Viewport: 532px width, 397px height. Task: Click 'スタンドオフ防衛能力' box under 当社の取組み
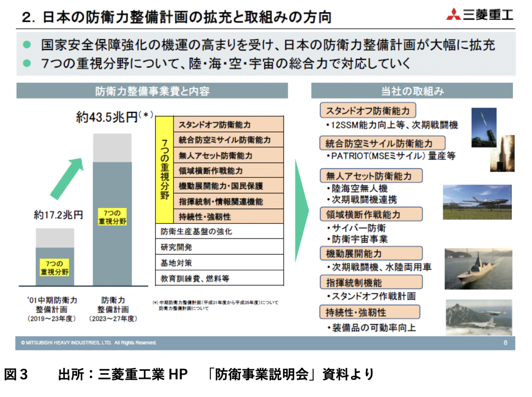pos(368,111)
